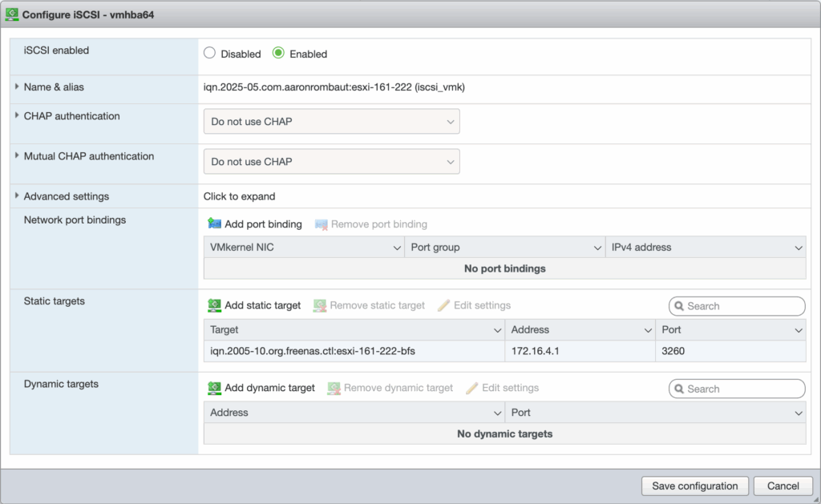Screen dimensions: 821x504
Task: Click the Remove static target icon
Action: click(x=320, y=305)
